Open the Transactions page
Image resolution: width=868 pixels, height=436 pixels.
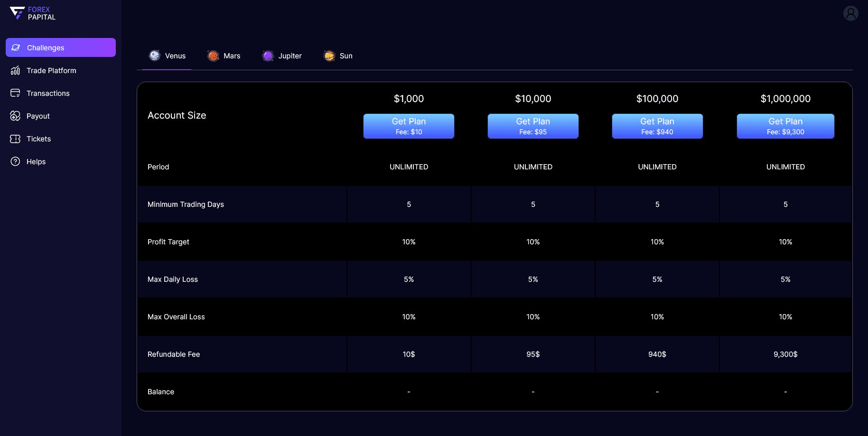click(x=61, y=93)
